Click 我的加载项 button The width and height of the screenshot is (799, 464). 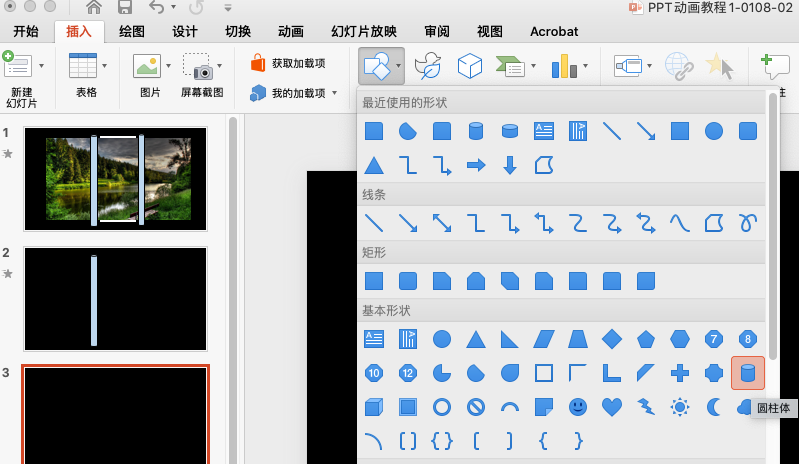pyautogui.click(x=288, y=93)
